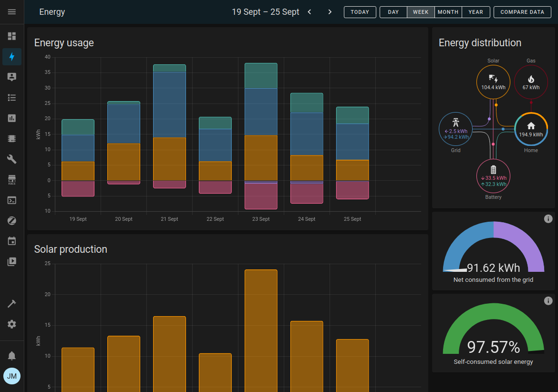
Task: Switch period view to Day
Action: tap(393, 12)
